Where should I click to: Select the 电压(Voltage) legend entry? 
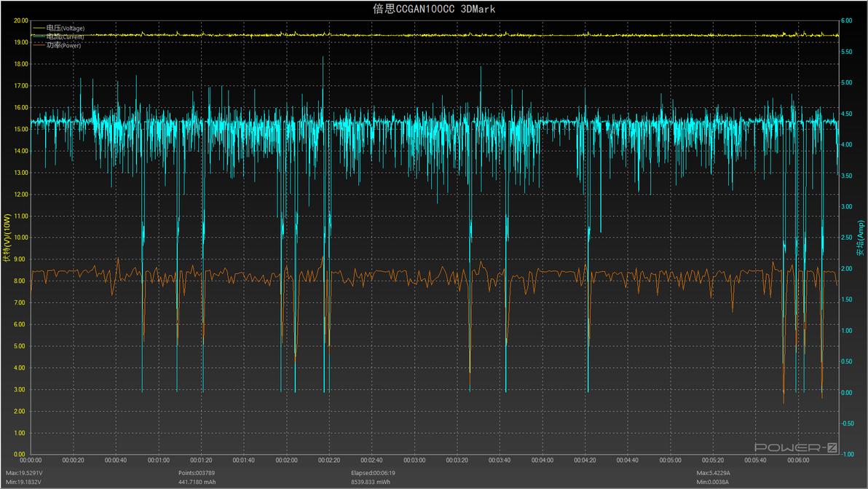click(x=59, y=28)
